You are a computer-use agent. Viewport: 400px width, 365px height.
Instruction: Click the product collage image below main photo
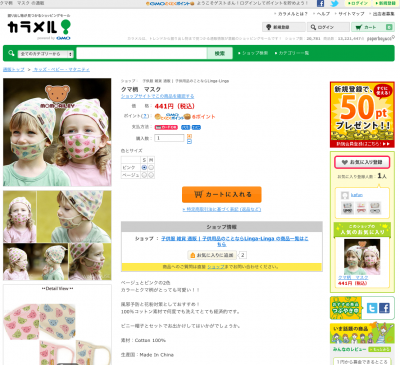click(57, 235)
